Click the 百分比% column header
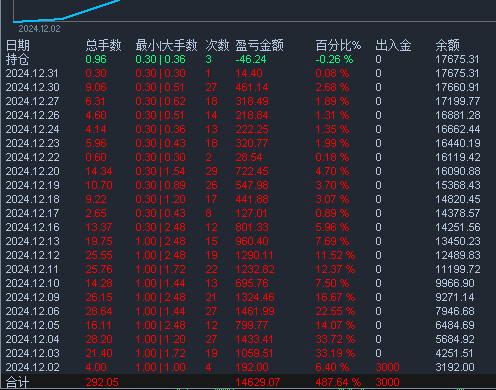 point(338,45)
